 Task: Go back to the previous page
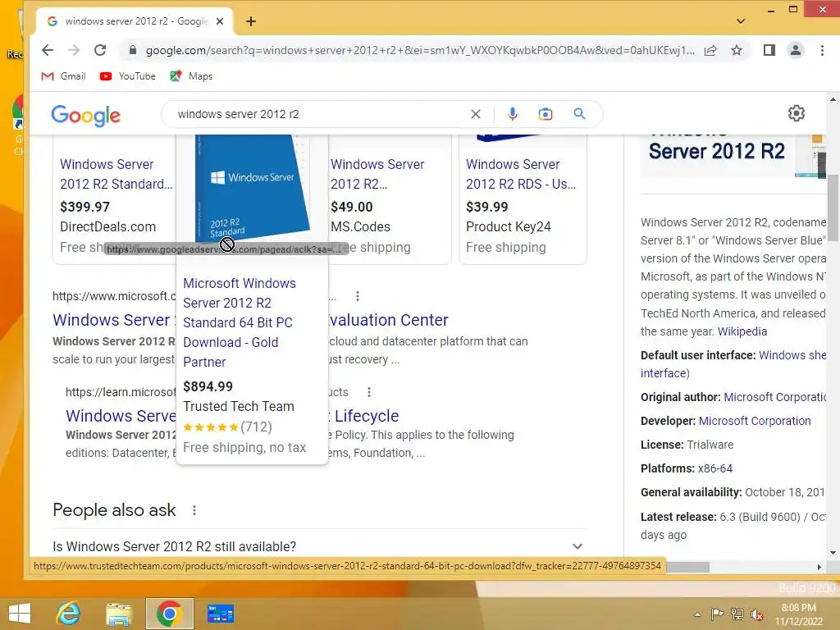click(48, 50)
